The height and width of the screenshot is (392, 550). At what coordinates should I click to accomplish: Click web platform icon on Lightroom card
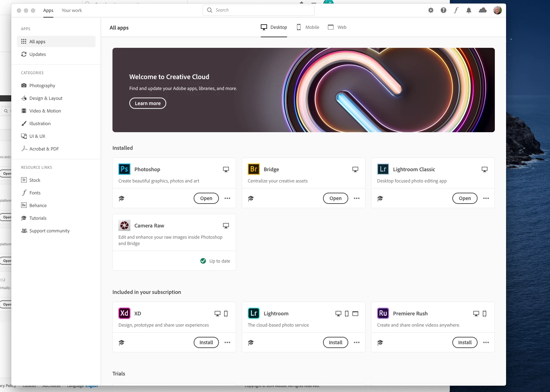pos(355,314)
